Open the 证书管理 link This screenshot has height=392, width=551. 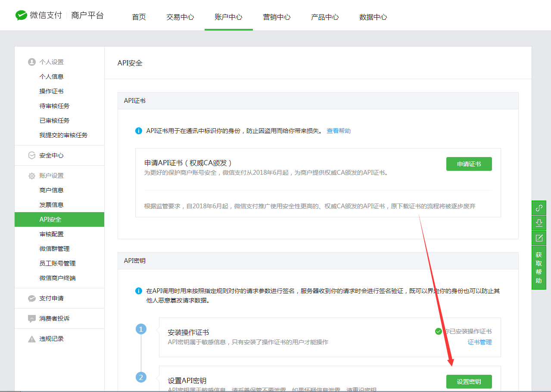(480, 342)
